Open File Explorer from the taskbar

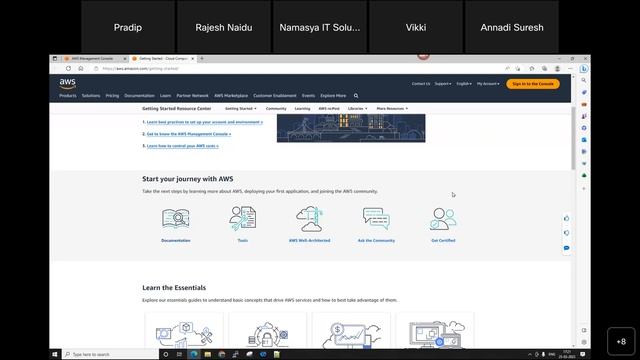[x=208, y=354]
